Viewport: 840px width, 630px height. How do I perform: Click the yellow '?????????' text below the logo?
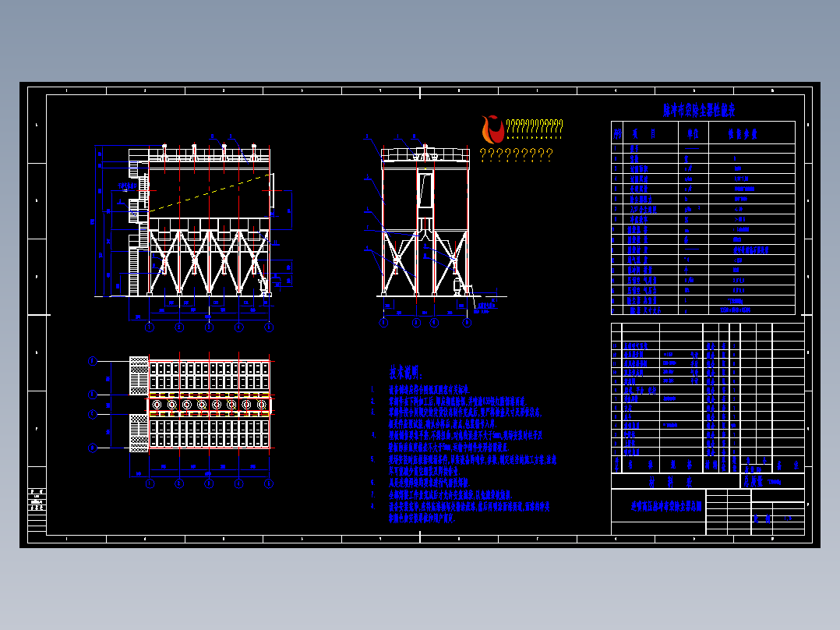pos(517,154)
